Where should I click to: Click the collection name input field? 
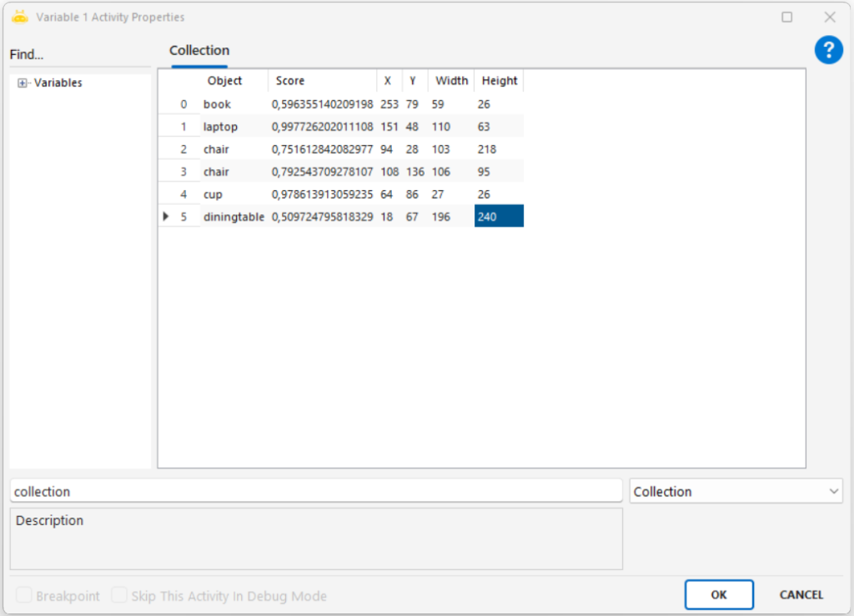(316, 492)
